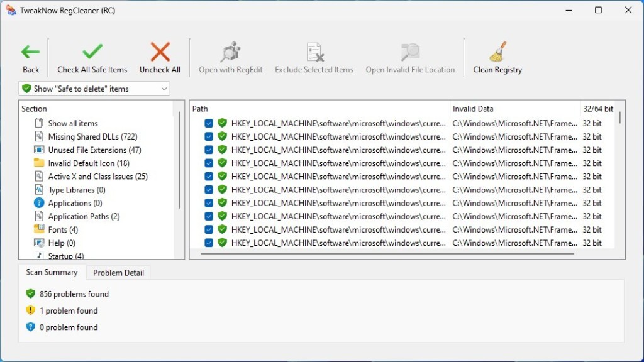Switch to the Problem Detail tab
Viewport: 644px width, 362px height.
118,272
